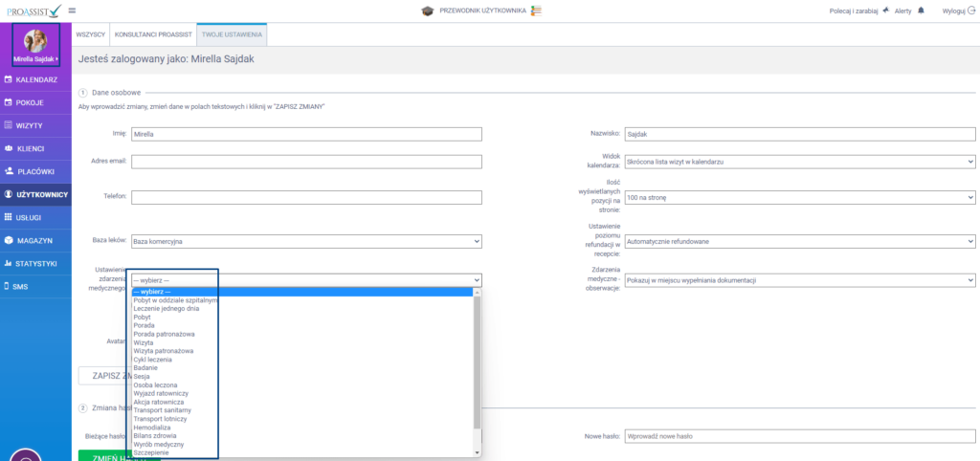
Task: Open the Ustawienie poziomu refundacji dropdown
Action: click(x=798, y=241)
